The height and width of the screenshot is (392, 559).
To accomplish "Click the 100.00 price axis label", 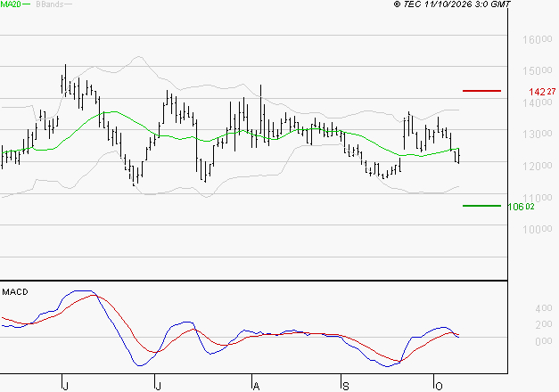I will [x=538, y=229].
